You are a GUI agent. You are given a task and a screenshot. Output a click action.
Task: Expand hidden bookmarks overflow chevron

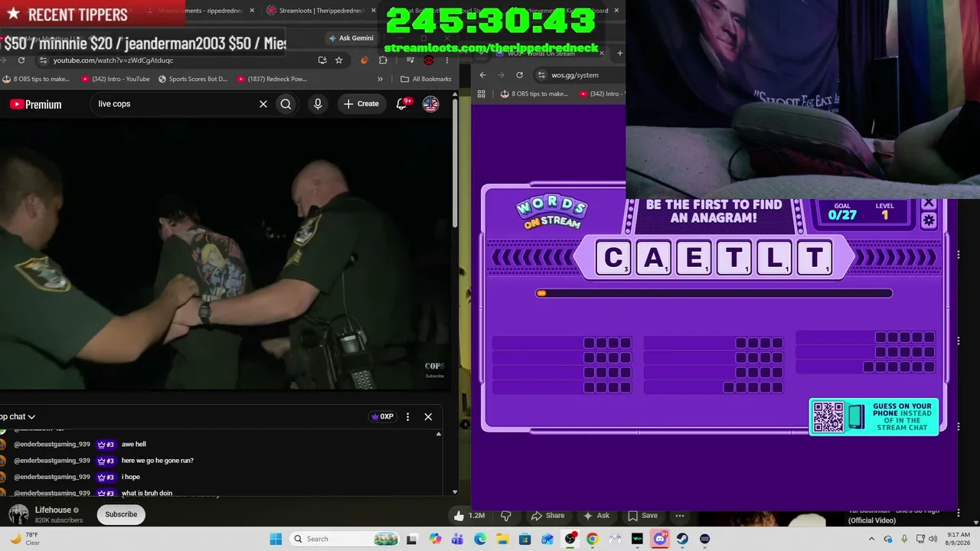pos(380,79)
